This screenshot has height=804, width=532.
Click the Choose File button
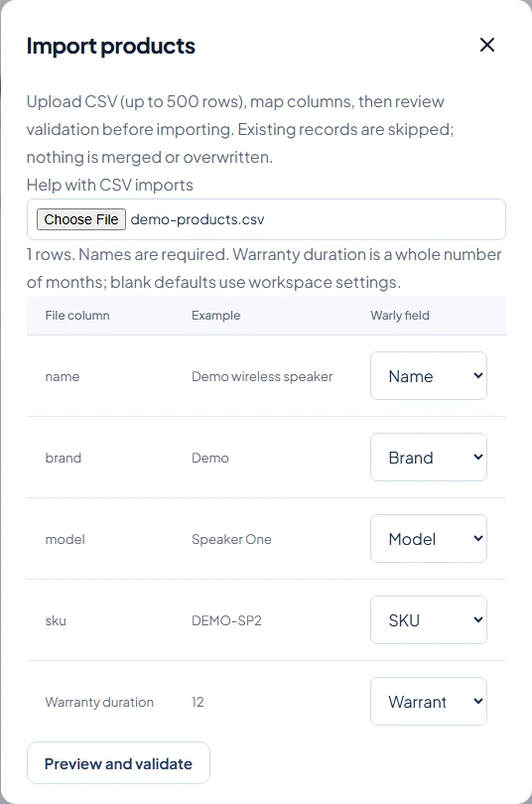pos(81,219)
